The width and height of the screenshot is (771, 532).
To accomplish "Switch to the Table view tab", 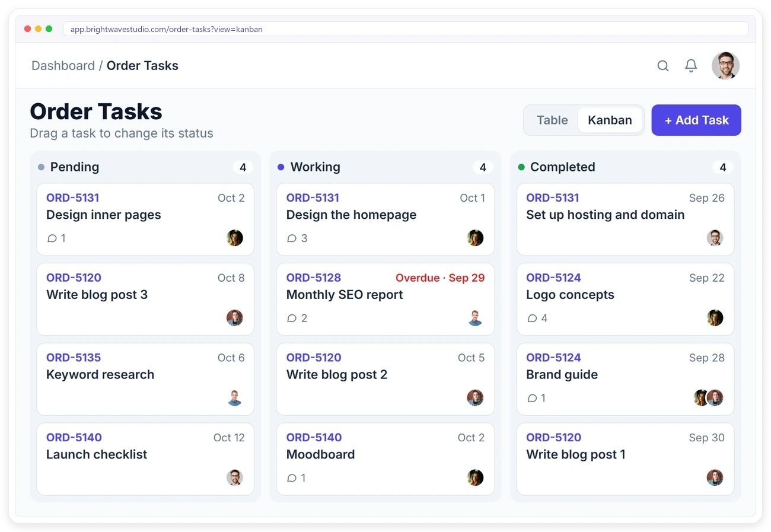I will pos(552,120).
